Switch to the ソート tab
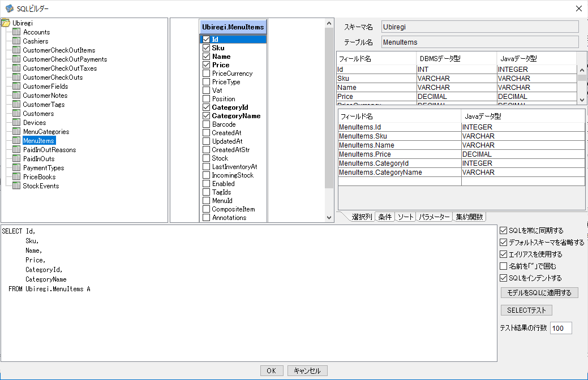 pos(405,217)
